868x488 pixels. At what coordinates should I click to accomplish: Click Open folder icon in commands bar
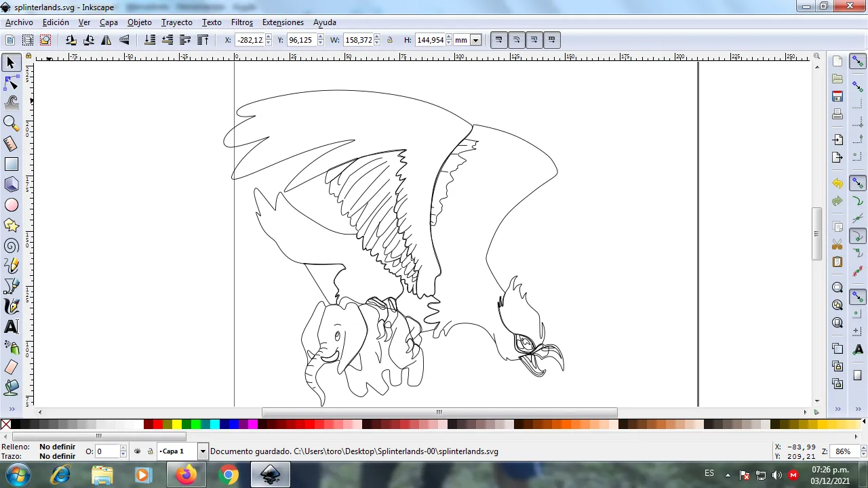[837, 79]
